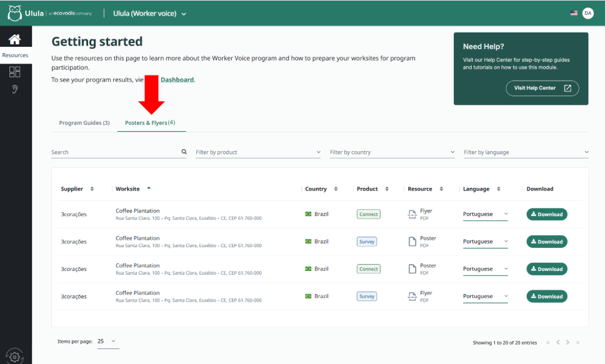Sort table by Country column
The image size is (605, 364).
[x=336, y=189]
